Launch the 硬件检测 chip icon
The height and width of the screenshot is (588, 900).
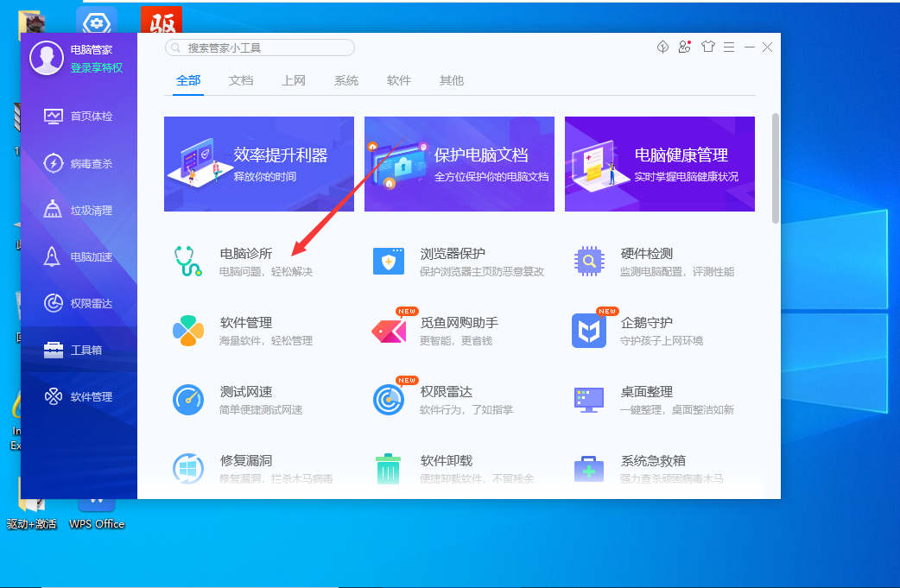coord(589,262)
